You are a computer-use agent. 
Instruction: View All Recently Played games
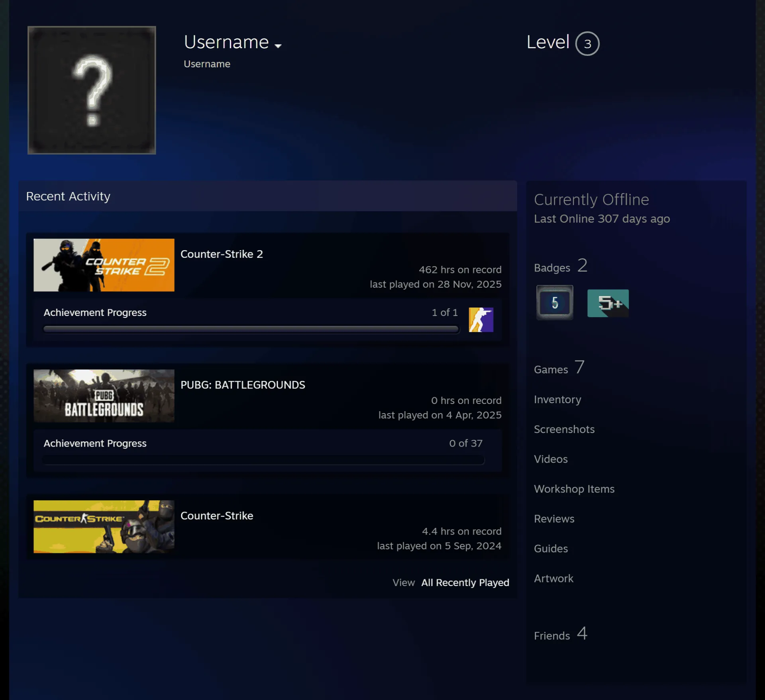465,582
